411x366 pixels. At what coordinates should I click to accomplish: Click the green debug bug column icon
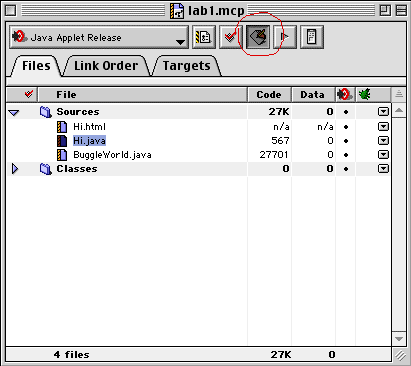pos(364,95)
